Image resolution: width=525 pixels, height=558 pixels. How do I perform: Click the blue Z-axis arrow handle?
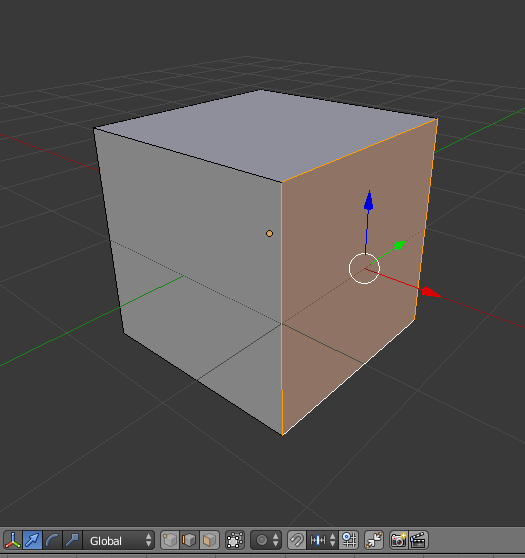[x=369, y=201]
